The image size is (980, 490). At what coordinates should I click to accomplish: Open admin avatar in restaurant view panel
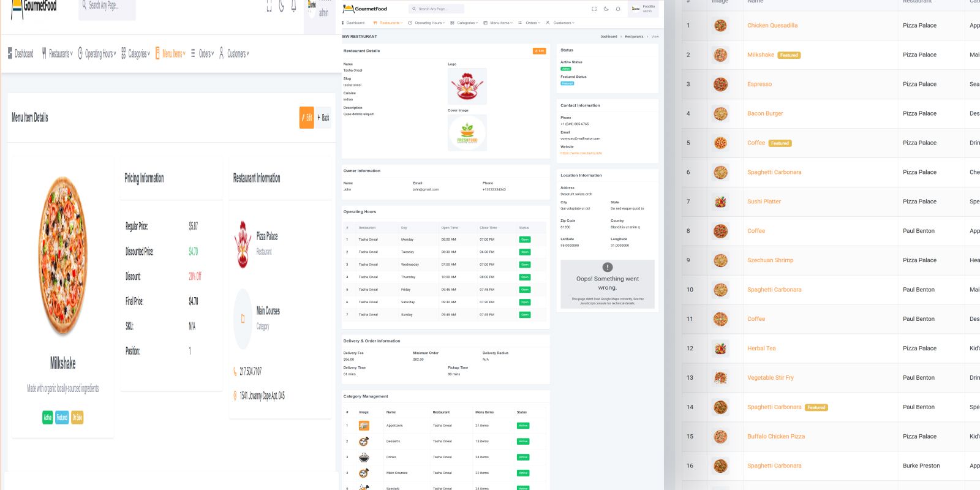636,9
